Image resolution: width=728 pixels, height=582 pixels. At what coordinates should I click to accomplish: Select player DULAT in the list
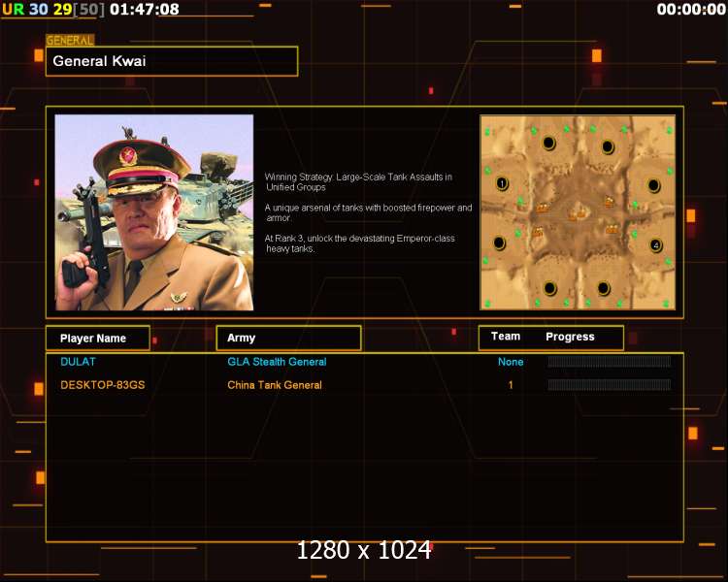pos(78,362)
